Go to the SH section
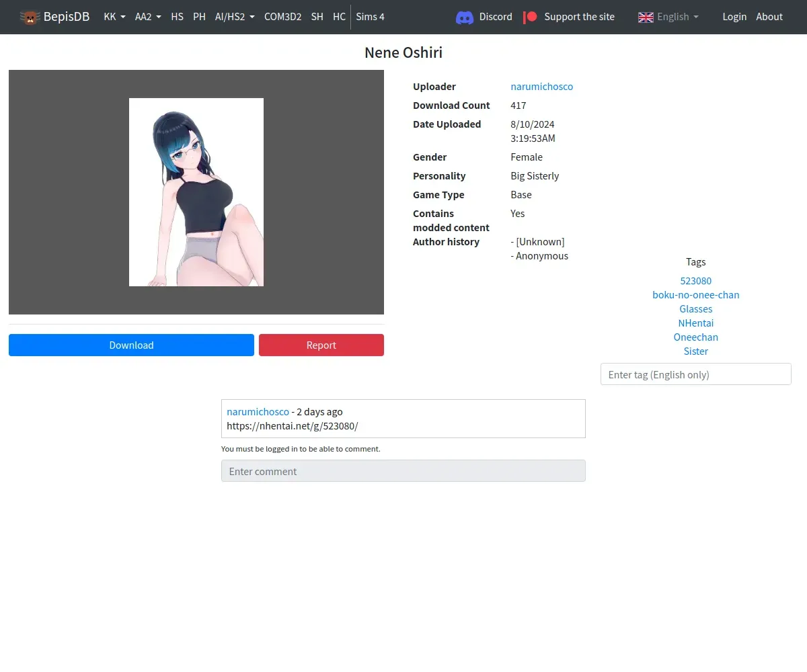 317,17
